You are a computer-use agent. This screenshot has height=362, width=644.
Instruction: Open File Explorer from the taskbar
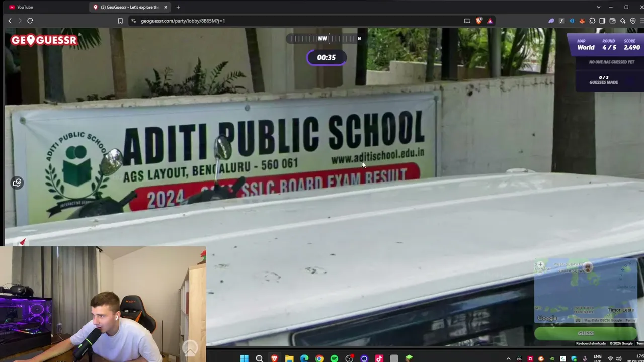click(289, 358)
